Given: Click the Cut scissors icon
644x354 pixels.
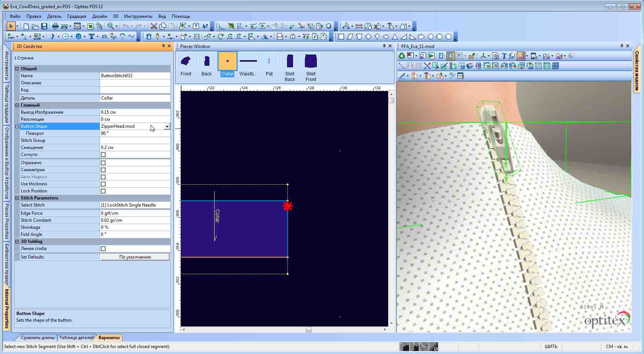Looking at the screenshot, I should point(154,26).
